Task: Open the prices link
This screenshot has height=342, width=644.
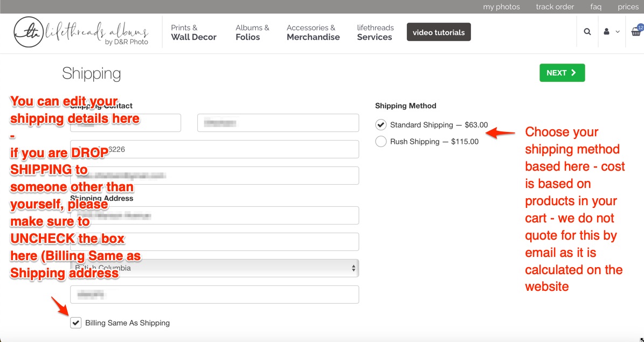Action: (628, 7)
